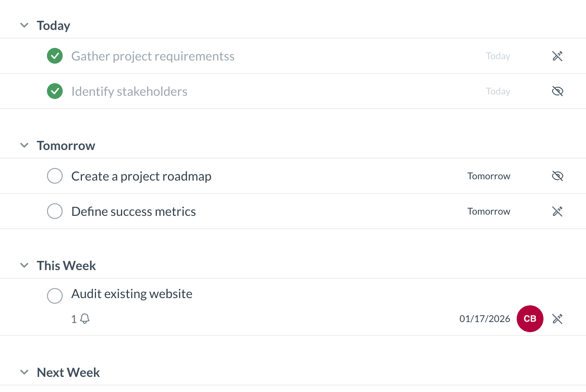Image resolution: width=586 pixels, height=392 pixels.
Task: Open the Create a project roadmap task title
Action: (141, 176)
